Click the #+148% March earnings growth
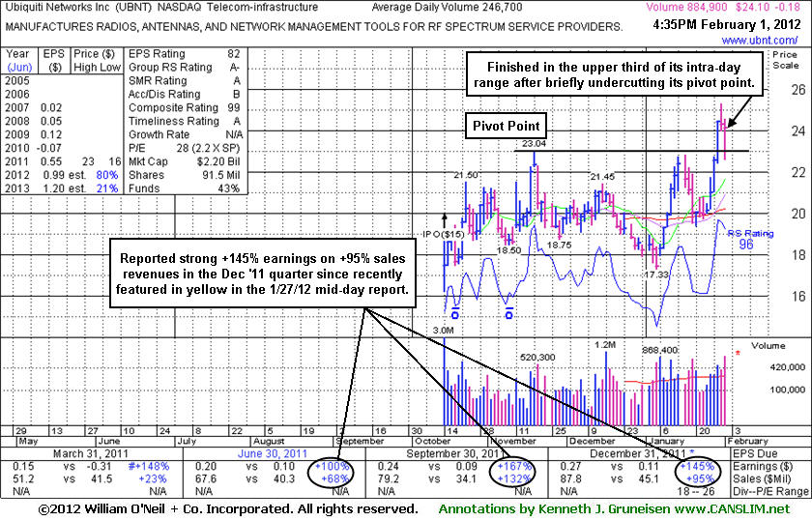Screen dimensions: 812x521 [148, 466]
